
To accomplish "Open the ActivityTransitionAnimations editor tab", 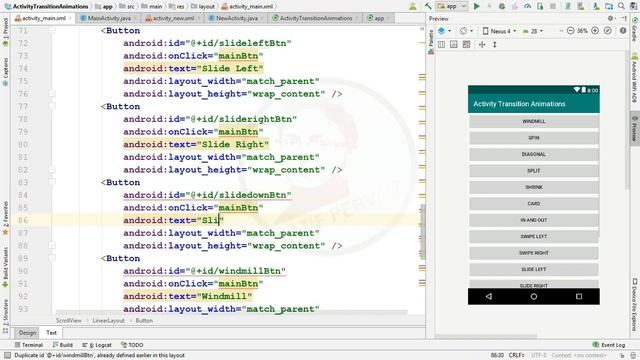I will [316, 18].
